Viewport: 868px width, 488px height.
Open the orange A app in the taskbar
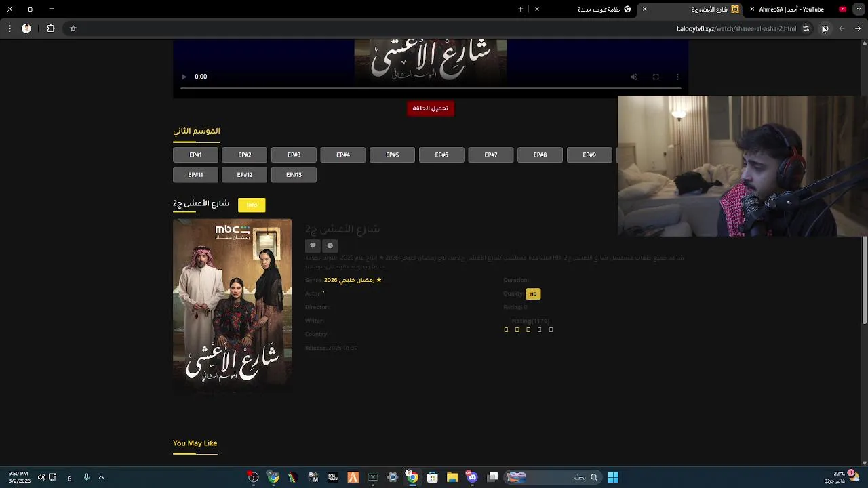[353, 477]
